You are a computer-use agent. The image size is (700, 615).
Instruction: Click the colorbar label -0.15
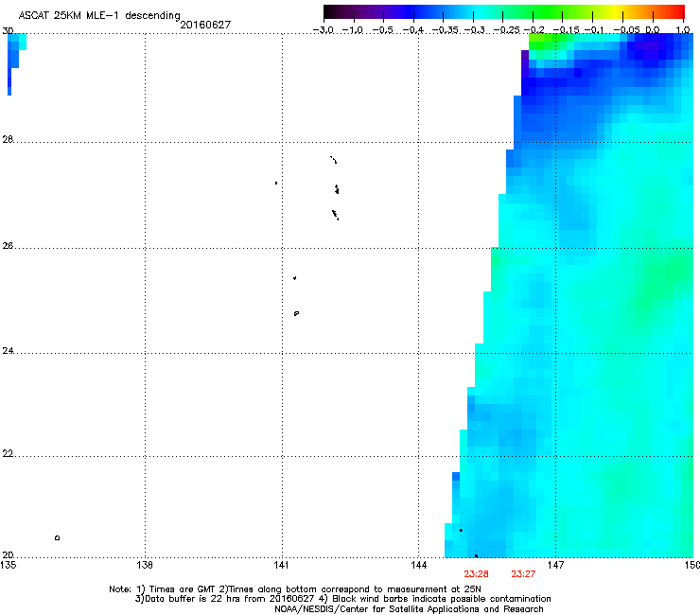[x=566, y=30]
